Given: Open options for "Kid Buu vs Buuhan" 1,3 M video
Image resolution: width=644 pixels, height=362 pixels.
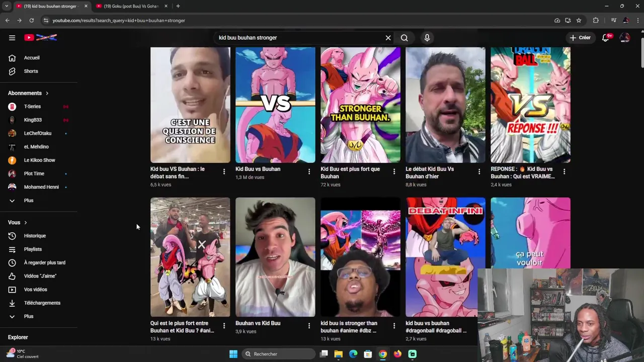Looking at the screenshot, I should click(309, 172).
